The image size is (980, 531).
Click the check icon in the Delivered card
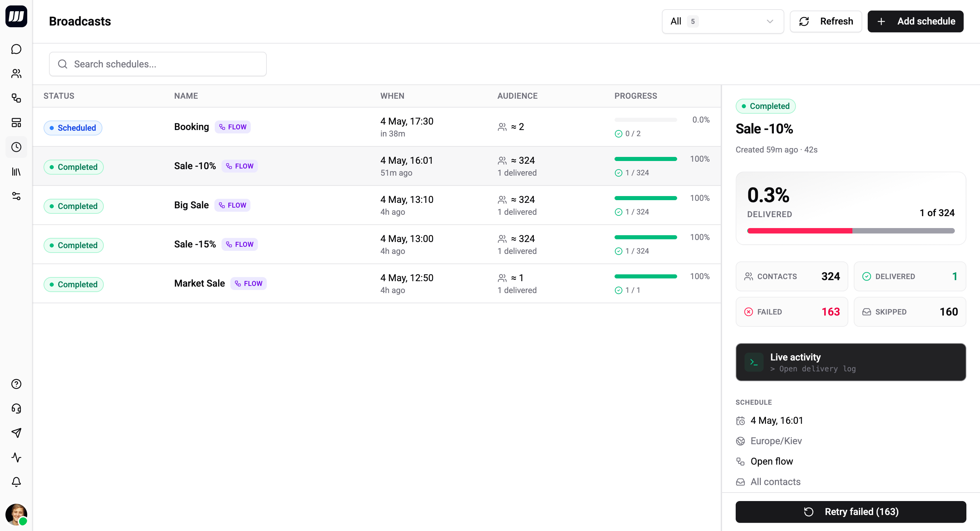(867, 276)
